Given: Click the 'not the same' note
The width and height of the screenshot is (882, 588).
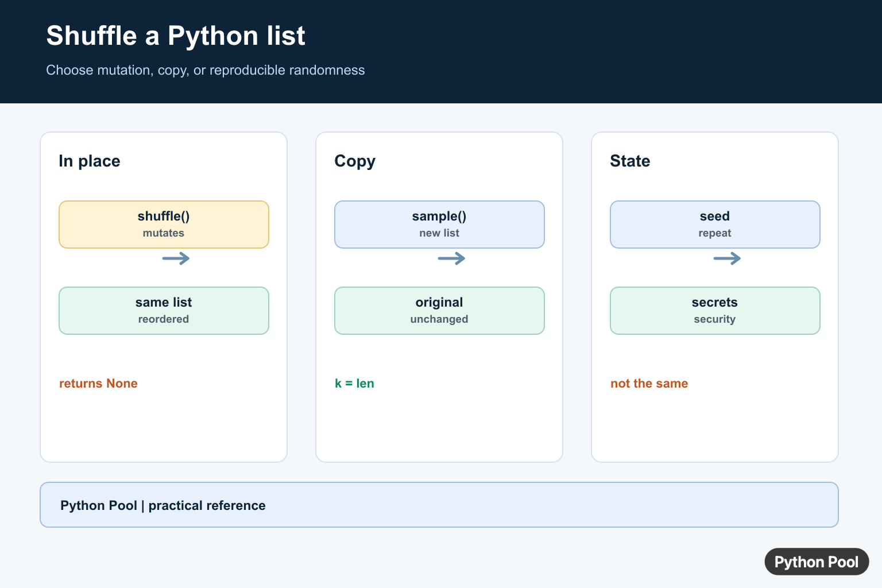Looking at the screenshot, I should click(x=649, y=384).
